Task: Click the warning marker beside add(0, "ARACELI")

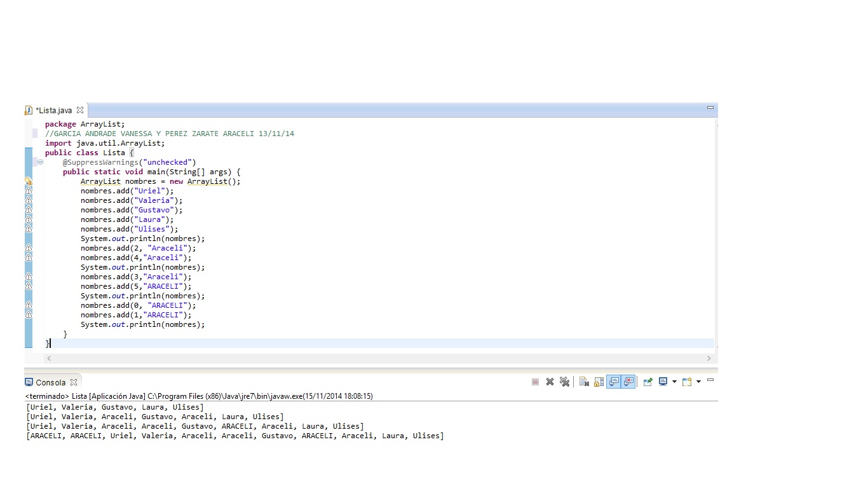Action: 29,305
